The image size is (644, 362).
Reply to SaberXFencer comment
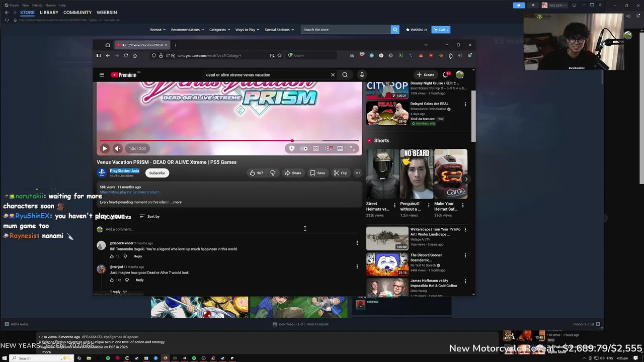[x=138, y=256]
